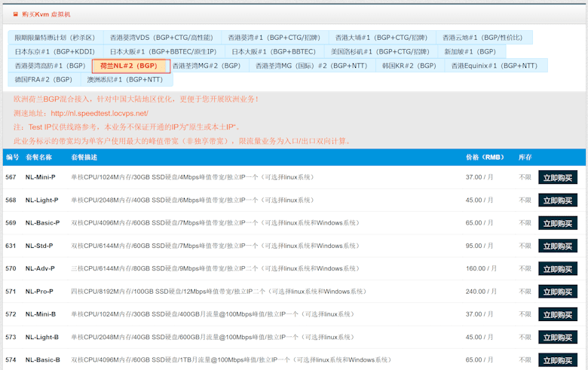Select the NL-Adv-P plan name
588x370 pixels.
pos(40,268)
